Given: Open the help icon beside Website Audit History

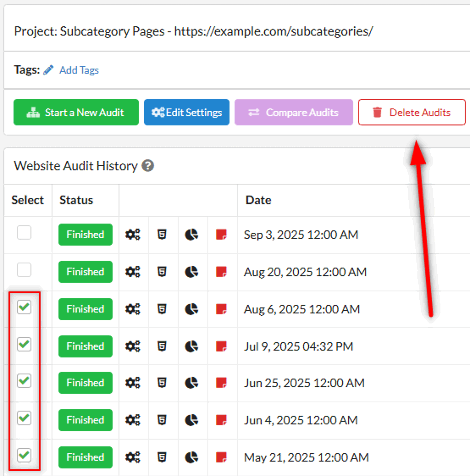Looking at the screenshot, I should tap(148, 166).
